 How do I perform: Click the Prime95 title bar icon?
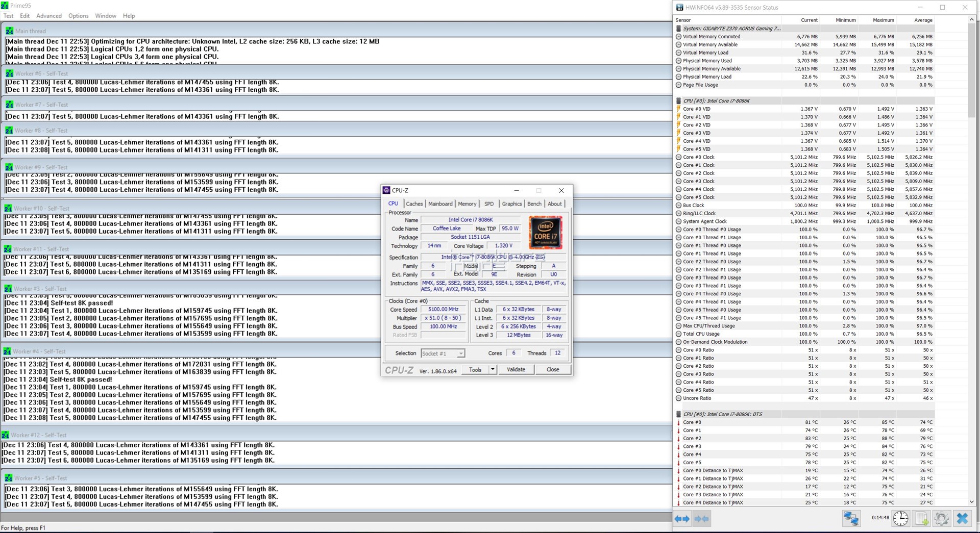click(x=5, y=5)
